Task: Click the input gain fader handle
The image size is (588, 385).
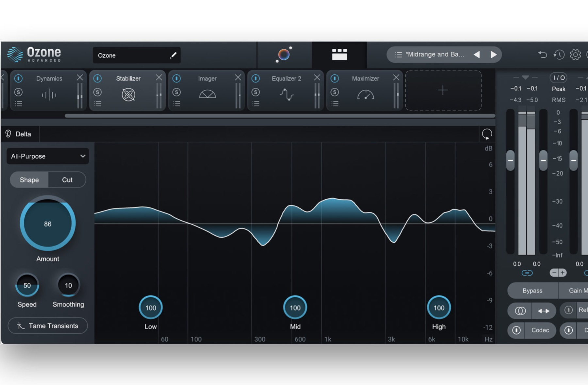Action: [510, 161]
